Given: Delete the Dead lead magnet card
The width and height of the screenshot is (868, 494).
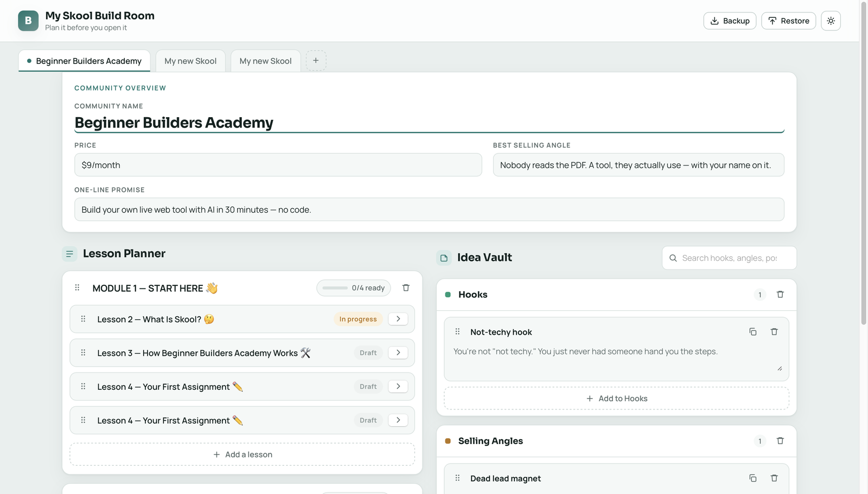Looking at the screenshot, I should coord(774,478).
